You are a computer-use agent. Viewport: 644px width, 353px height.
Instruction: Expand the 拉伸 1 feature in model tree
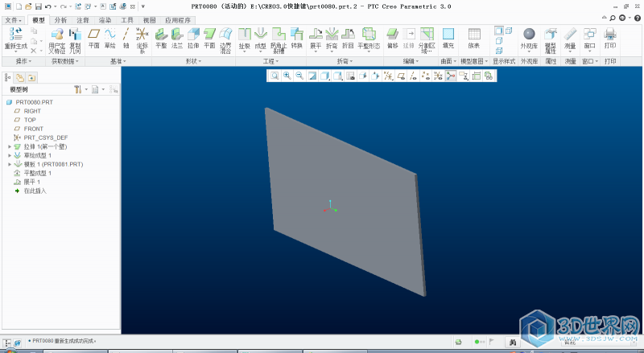tap(10, 146)
